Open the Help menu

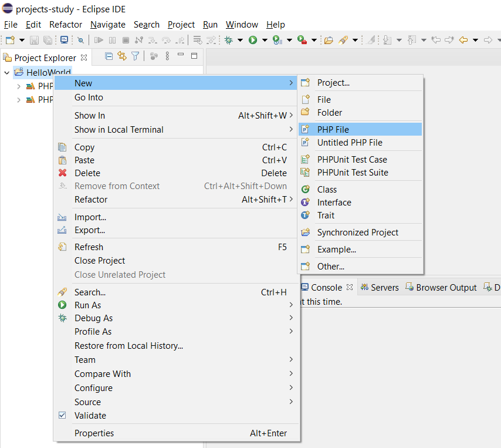pyautogui.click(x=276, y=25)
